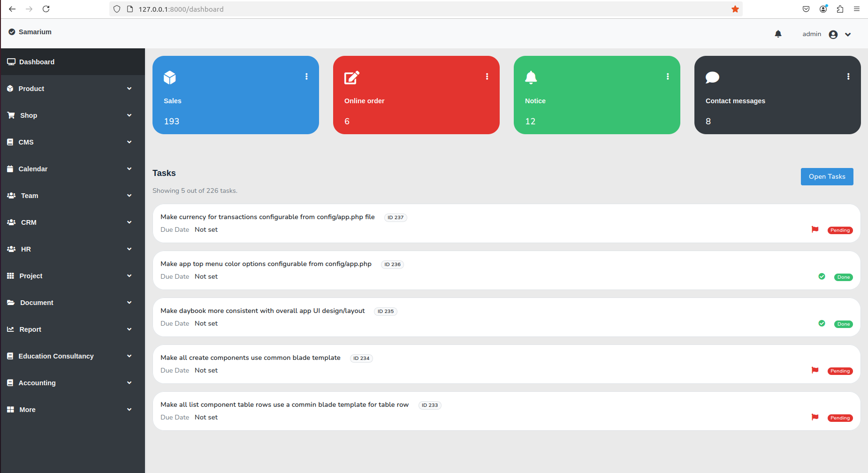This screenshot has width=868, height=473.
Task: Click the Online order edit icon
Action: (352, 77)
